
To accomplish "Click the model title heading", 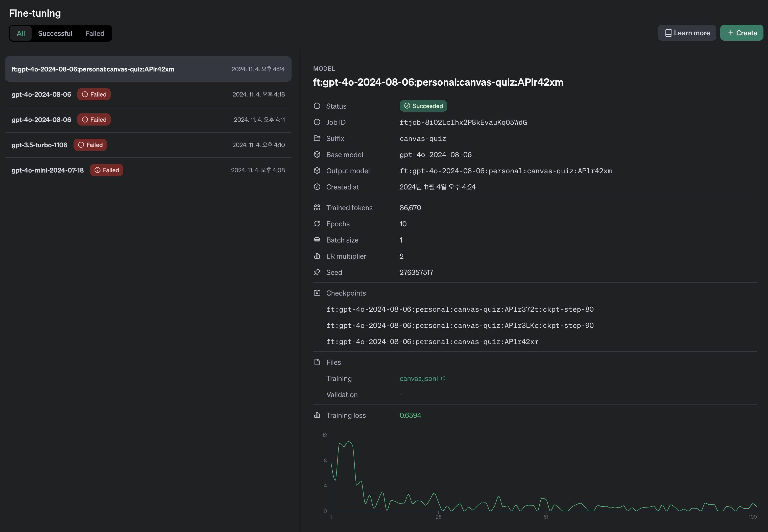I will (x=438, y=82).
